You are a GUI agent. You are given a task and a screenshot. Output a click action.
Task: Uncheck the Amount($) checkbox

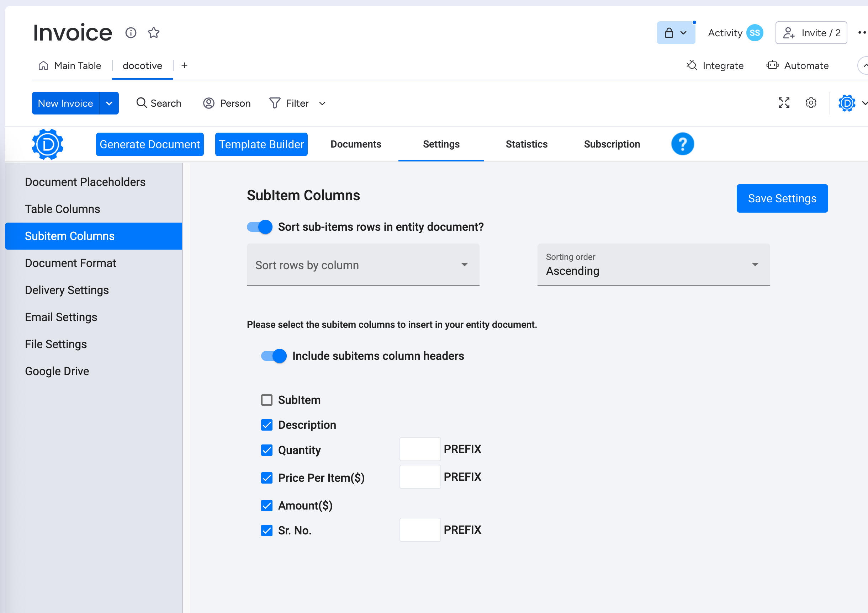(x=267, y=506)
